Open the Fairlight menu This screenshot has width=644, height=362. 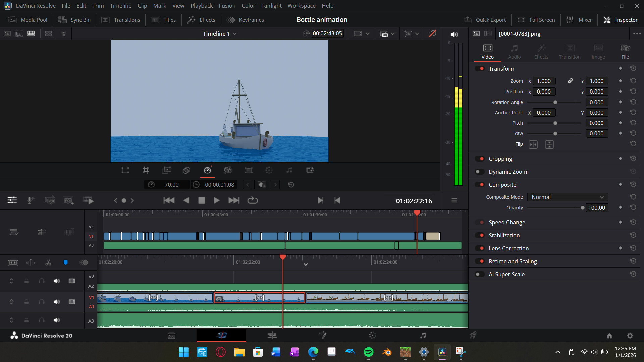click(271, 6)
